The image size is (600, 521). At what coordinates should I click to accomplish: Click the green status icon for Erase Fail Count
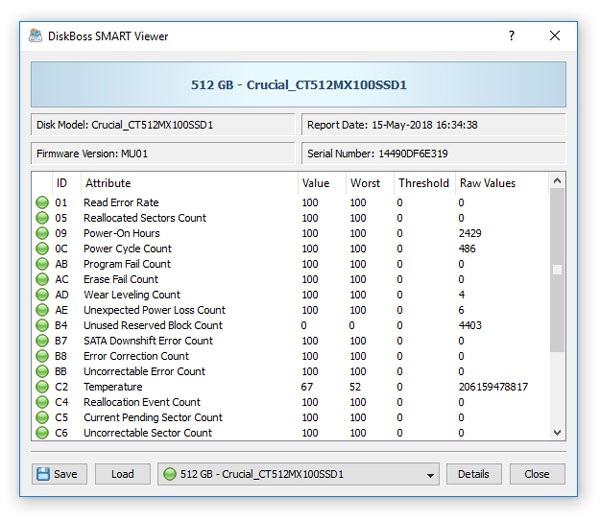42,279
